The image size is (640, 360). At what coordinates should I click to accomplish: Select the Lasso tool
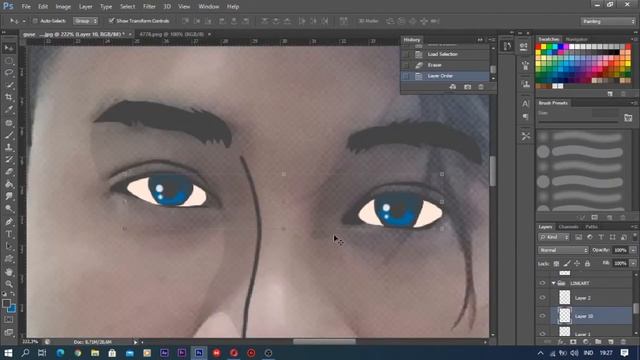(9, 73)
